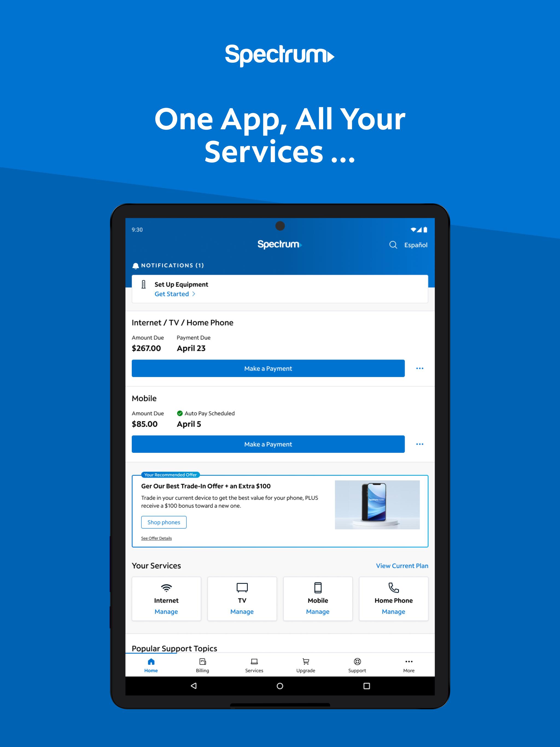This screenshot has height=747, width=560.
Task: Expand Mobile payment options menu
Action: pos(419,444)
